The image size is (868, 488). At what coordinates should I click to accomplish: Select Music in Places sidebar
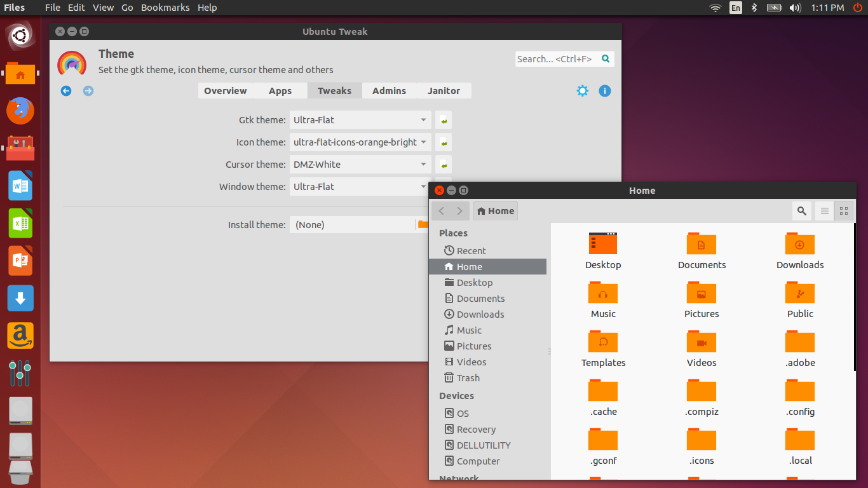coord(487,330)
